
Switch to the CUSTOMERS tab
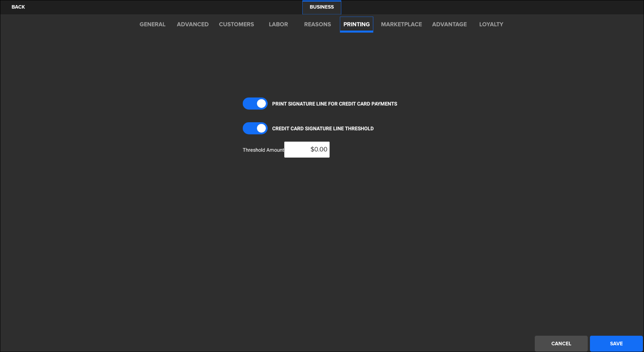(x=236, y=24)
